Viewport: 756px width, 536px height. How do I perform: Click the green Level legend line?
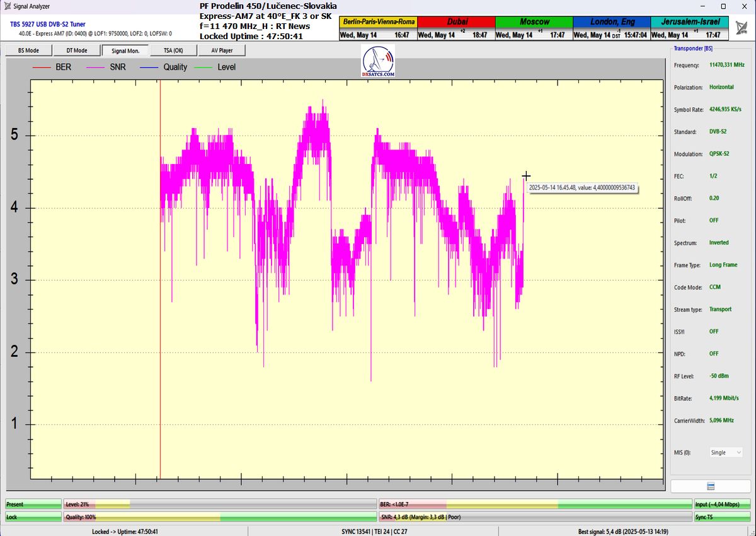pos(204,67)
